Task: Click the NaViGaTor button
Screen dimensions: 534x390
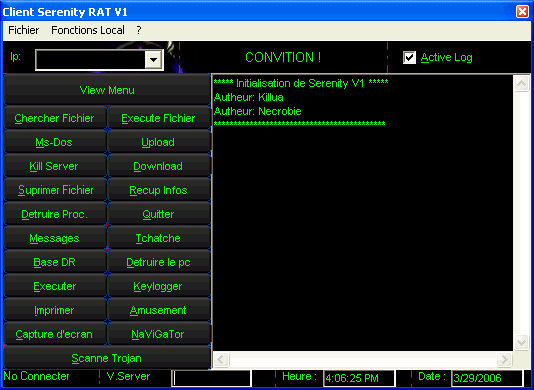Action: click(159, 334)
